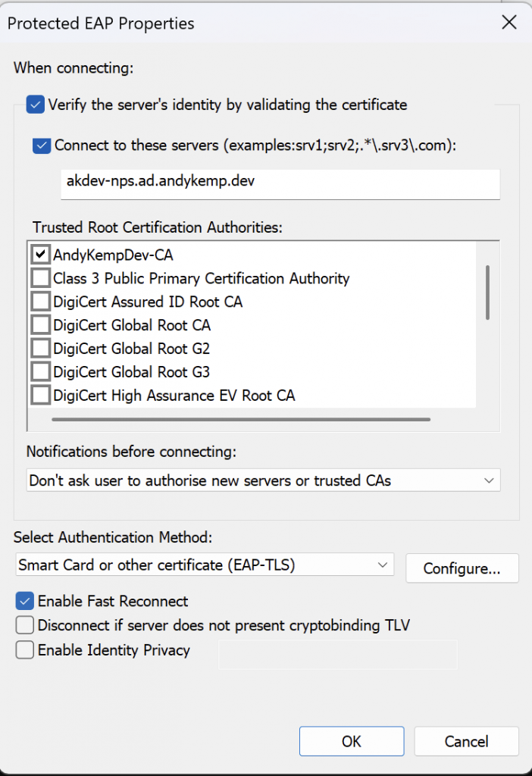Open the Select Authentication Method dropdown
This screenshot has height=776, width=532.
coord(205,565)
